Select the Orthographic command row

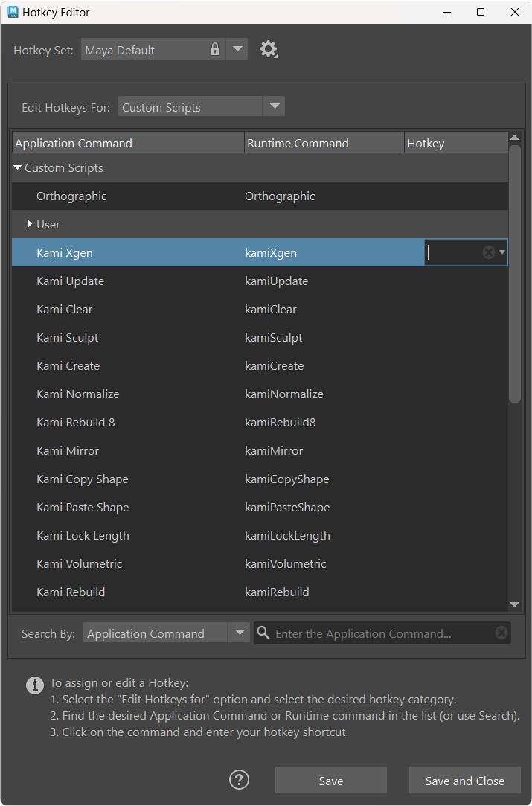click(260, 196)
